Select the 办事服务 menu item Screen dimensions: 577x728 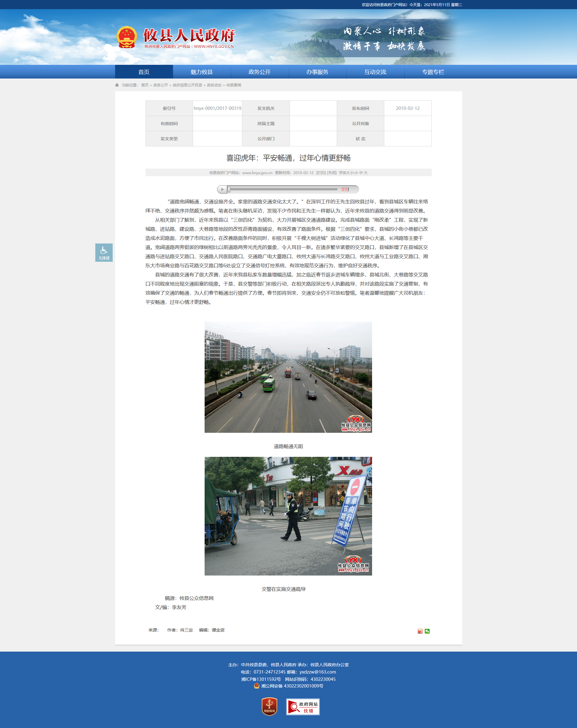point(317,72)
